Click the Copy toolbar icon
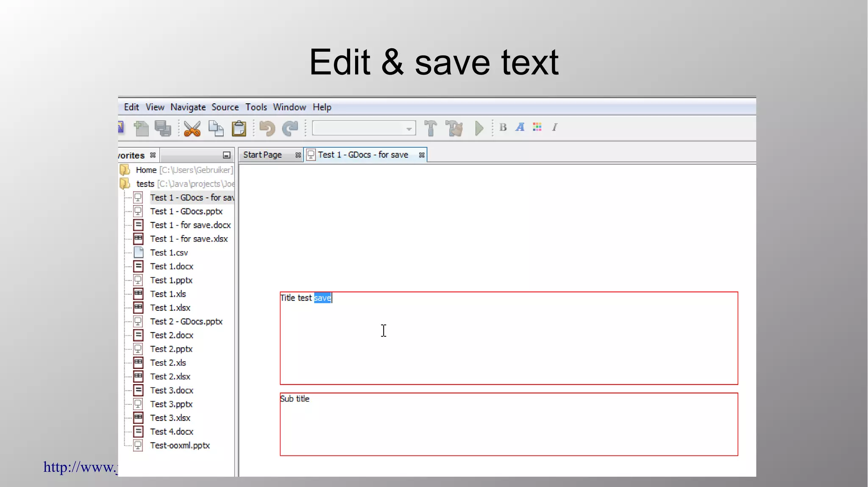This screenshot has width=868, height=487. (216, 128)
